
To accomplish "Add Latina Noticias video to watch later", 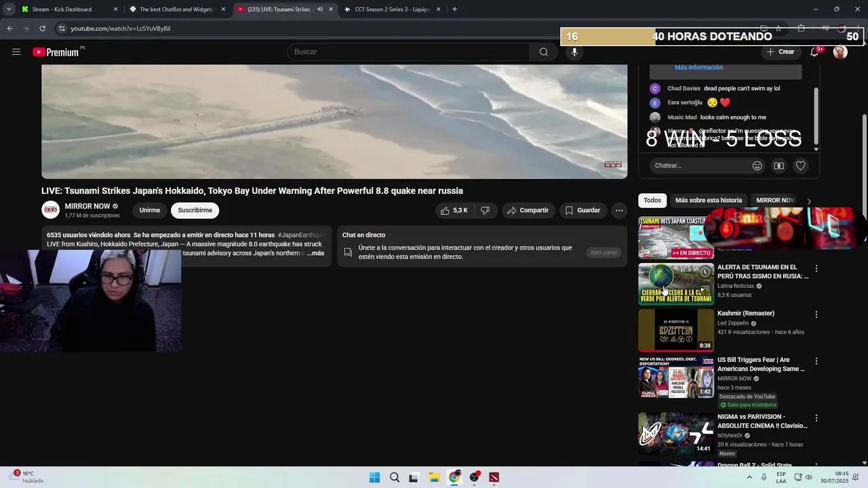I will [x=705, y=272].
